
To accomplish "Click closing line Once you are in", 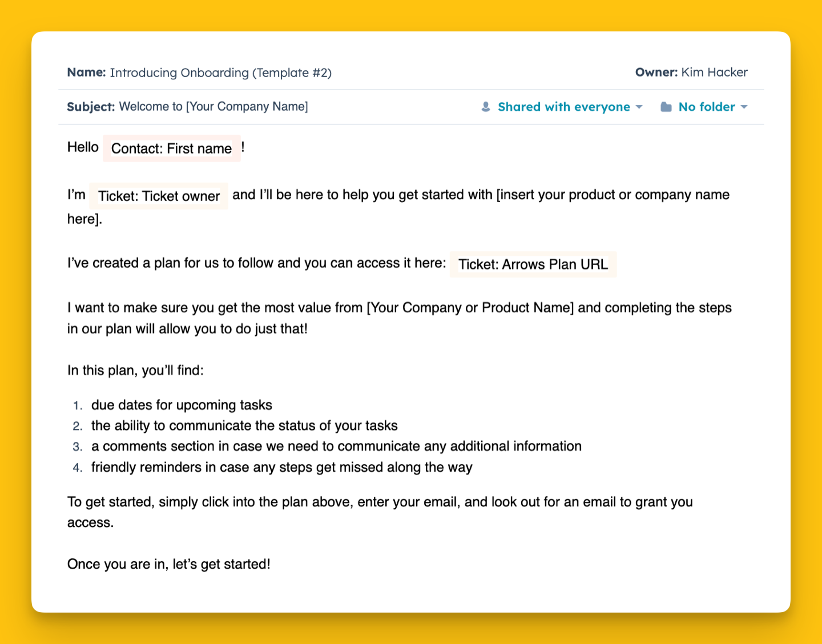I will (169, 564).
